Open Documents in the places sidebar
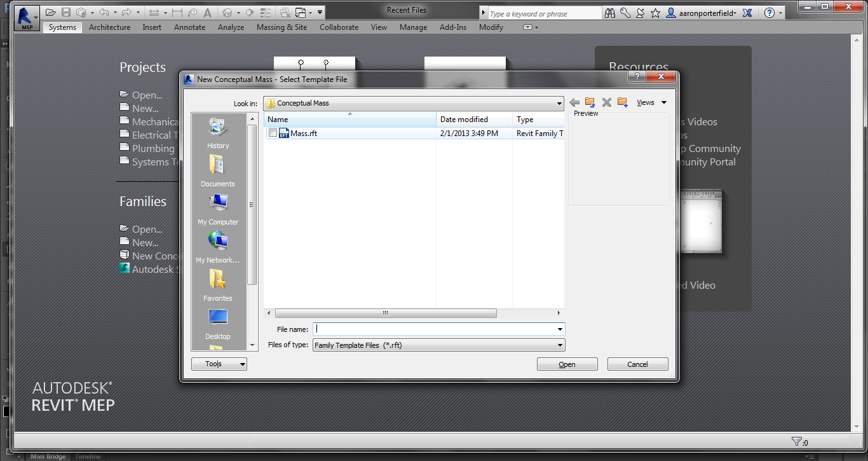The image size is (868, 461). [x=218, y=172]
